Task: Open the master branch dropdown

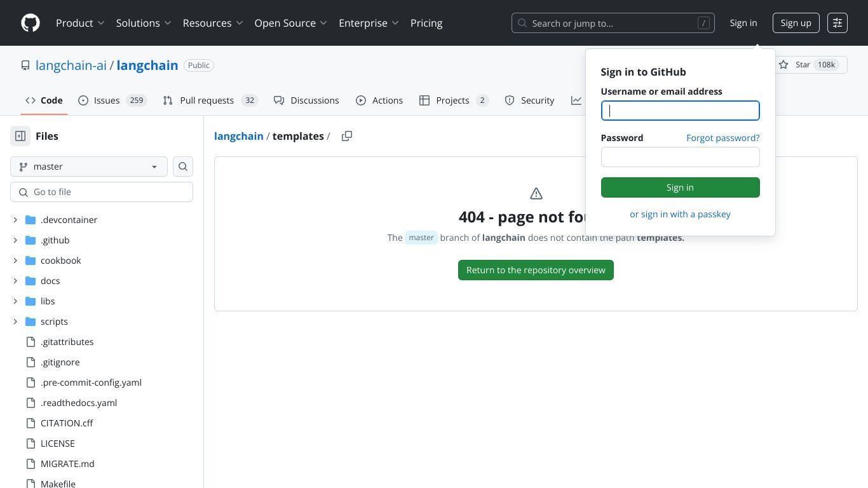Action: pos(89,166)
